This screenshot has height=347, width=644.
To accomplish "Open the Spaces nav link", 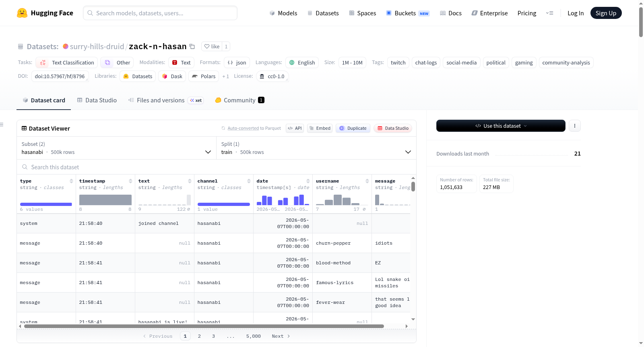I will click(x=362, y=13).
